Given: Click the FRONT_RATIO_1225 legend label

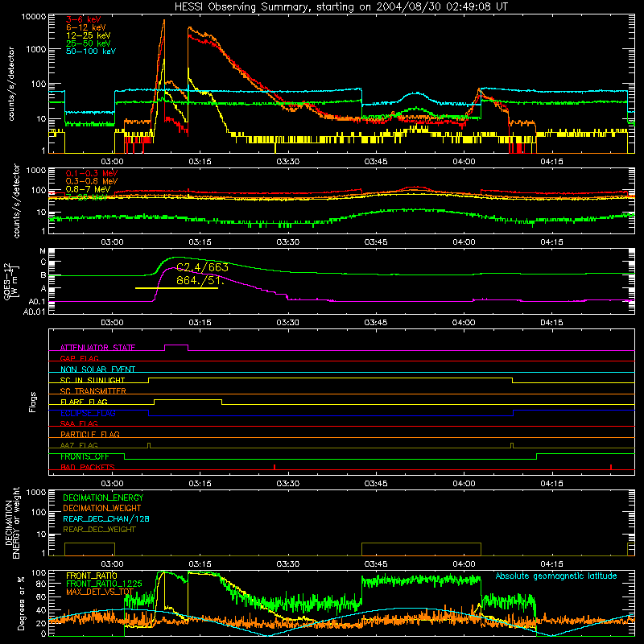Looking at the screenshot, I should pyautogui.click(x=104, y=584).
